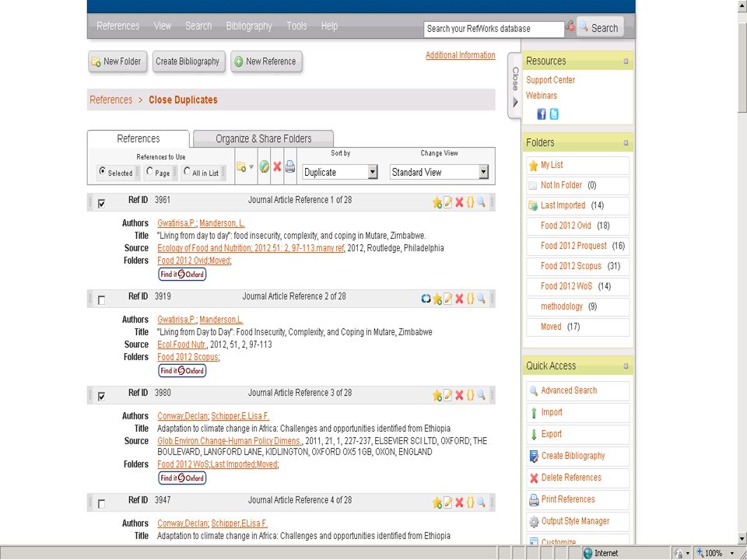The width and height of the screenshot is (747, 560).
Task: Open the Bibliography menu
Action: click(249, 26)
